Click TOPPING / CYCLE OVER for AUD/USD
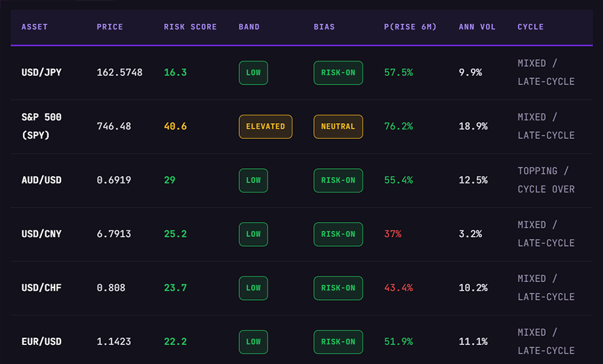The image size is (603, 364). coord(546,180)
